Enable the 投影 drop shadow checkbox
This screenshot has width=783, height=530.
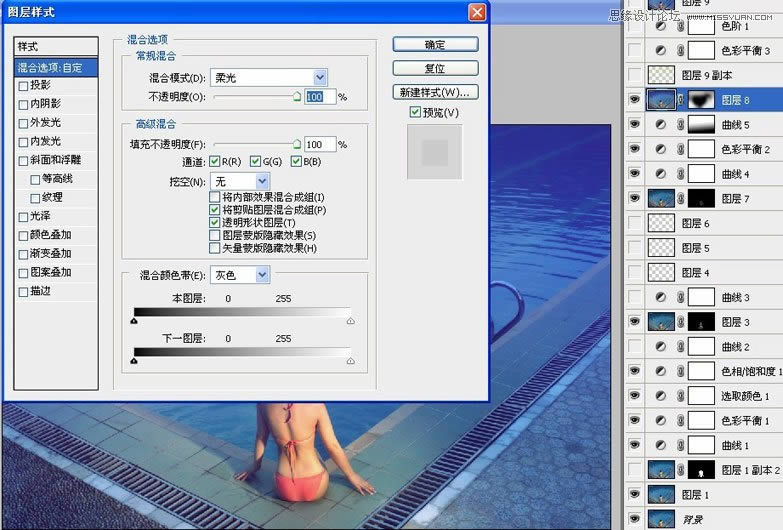[x=24, y=86]
